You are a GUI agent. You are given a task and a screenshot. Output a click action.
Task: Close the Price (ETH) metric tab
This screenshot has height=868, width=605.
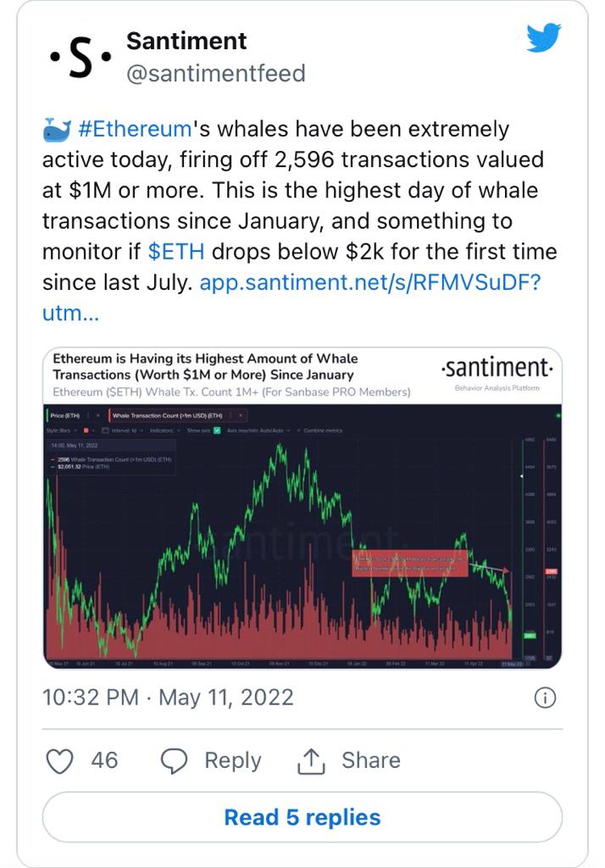pos(97,415)
